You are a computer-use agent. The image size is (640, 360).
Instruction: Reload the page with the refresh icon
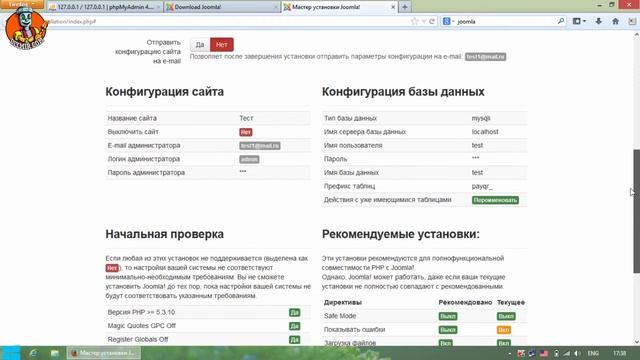(x=432, y=21)
